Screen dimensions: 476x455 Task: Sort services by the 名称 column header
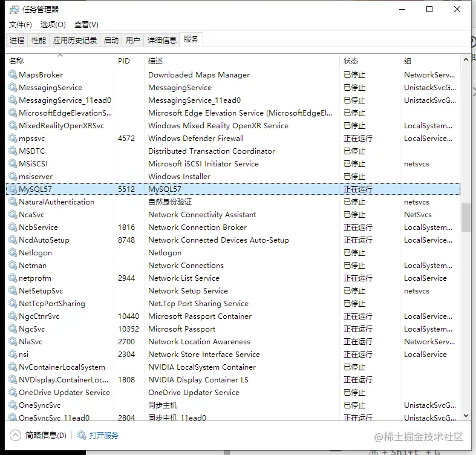(60, 61)
